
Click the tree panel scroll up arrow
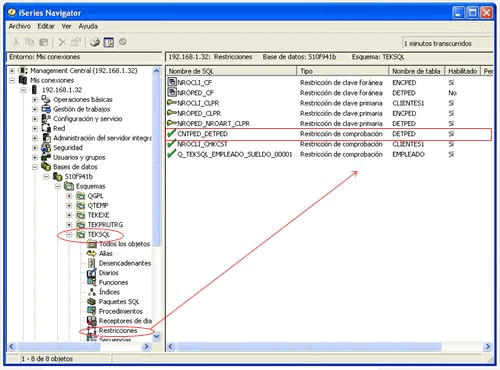tap(156, 71)
